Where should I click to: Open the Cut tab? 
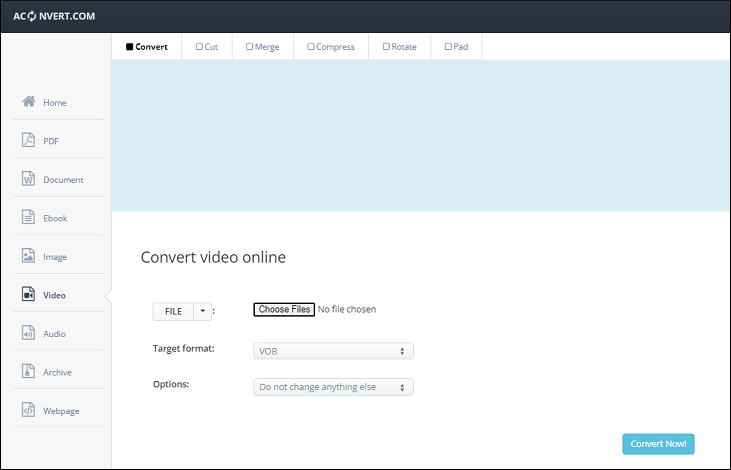tap(207, 47)
